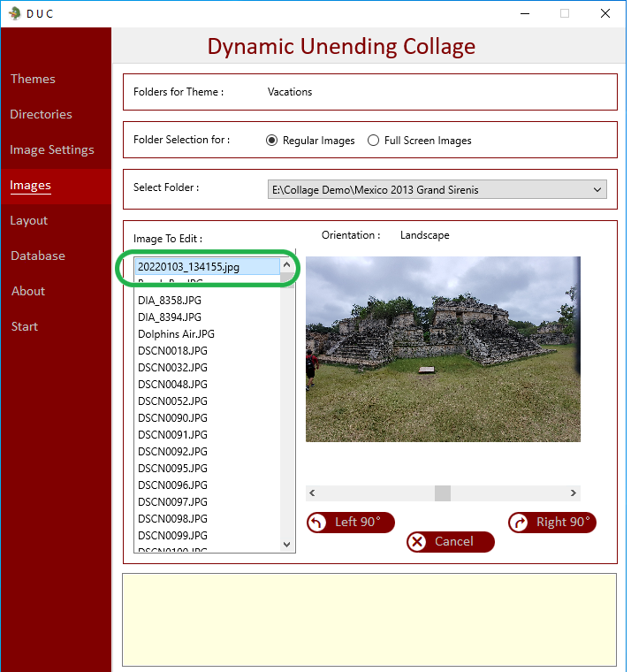Select DSCN0095.JPG in file list
Viewport: 631px width, 672px height.
[208, 469]
